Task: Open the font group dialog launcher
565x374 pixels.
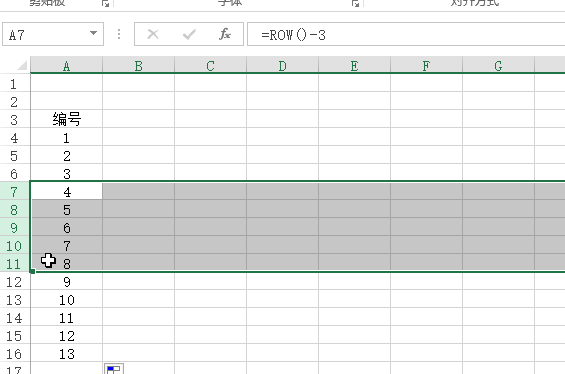Action: (355, 4)
